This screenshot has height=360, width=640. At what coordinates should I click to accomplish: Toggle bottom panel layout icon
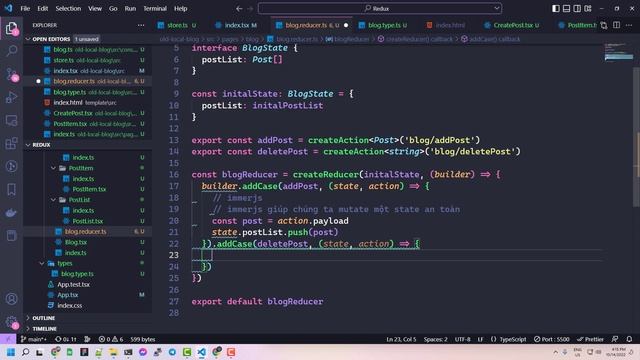tap(566, 8)
